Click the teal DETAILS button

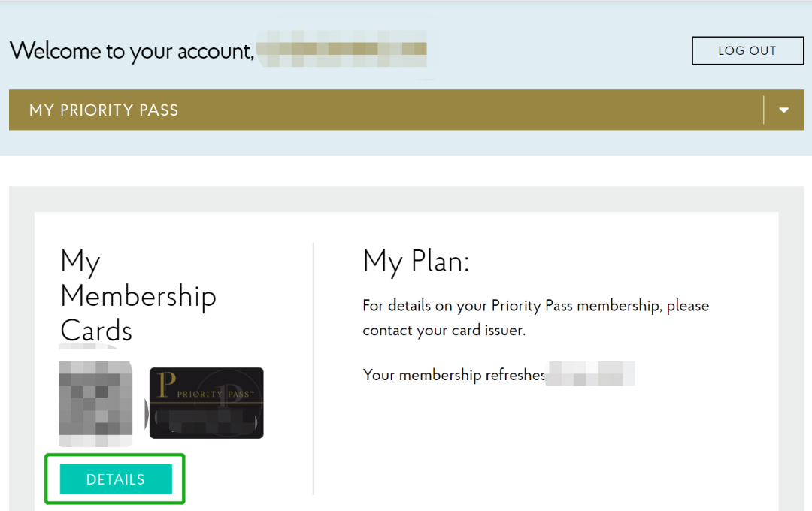point(115,479)
